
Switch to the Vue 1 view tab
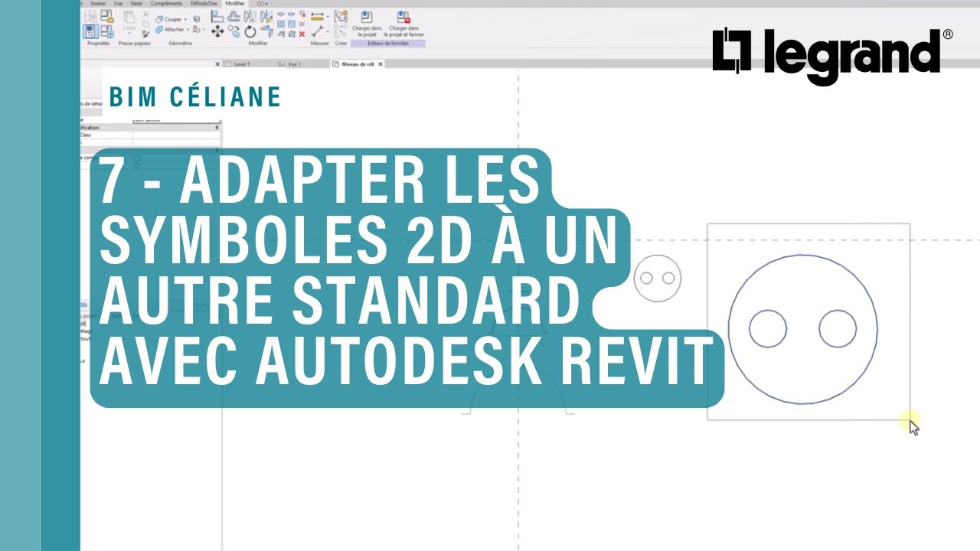(294, 64)
